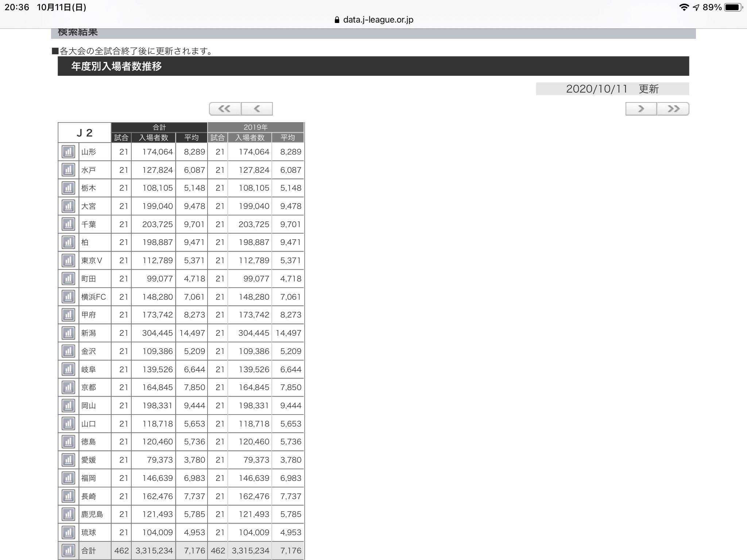Tap the date 10月11日(日) in status bar
Screen dimensions: 747x560
tap(61, 7)
